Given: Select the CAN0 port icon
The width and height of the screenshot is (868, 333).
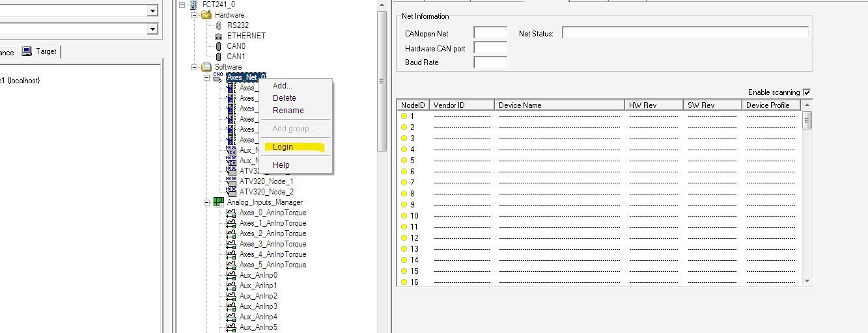Looking at the screenshot, I should coord(218,46).
